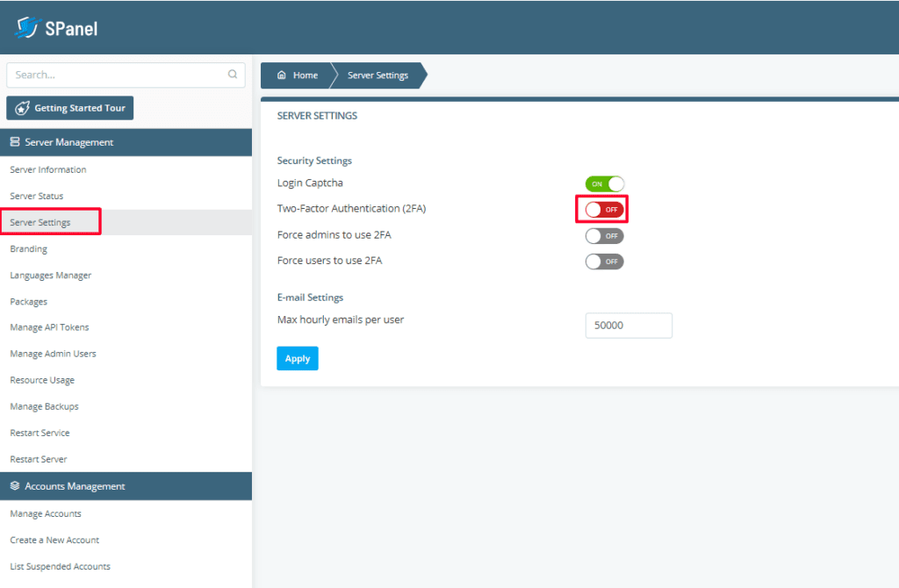Collapse the Server Management section
Viewport: 899px width, 588px height.
(x=126, y=141)
